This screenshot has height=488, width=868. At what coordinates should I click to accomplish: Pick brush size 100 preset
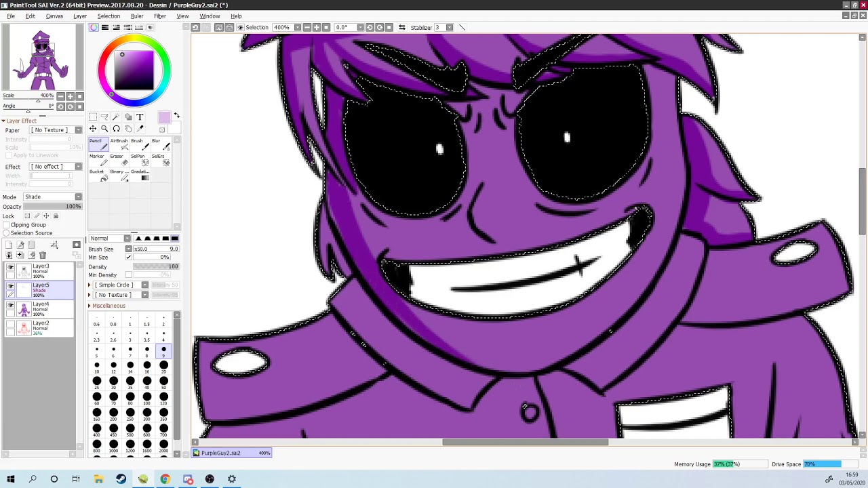(x=147, y=398)
